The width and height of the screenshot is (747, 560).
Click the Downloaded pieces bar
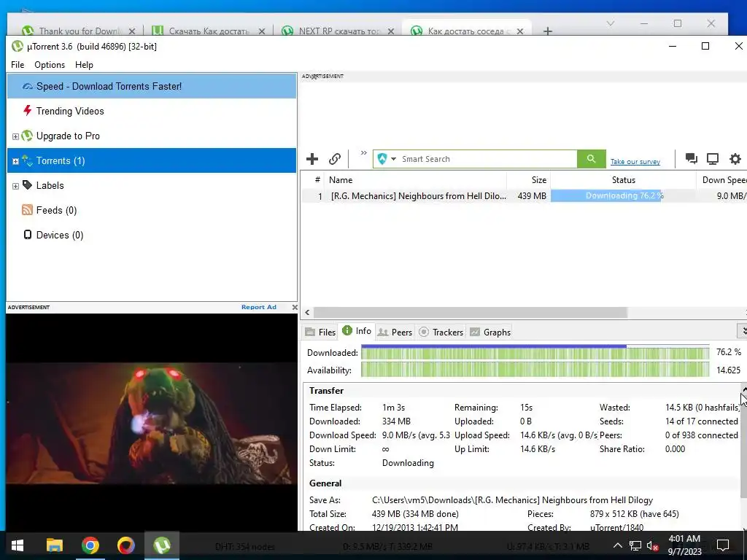535,352
